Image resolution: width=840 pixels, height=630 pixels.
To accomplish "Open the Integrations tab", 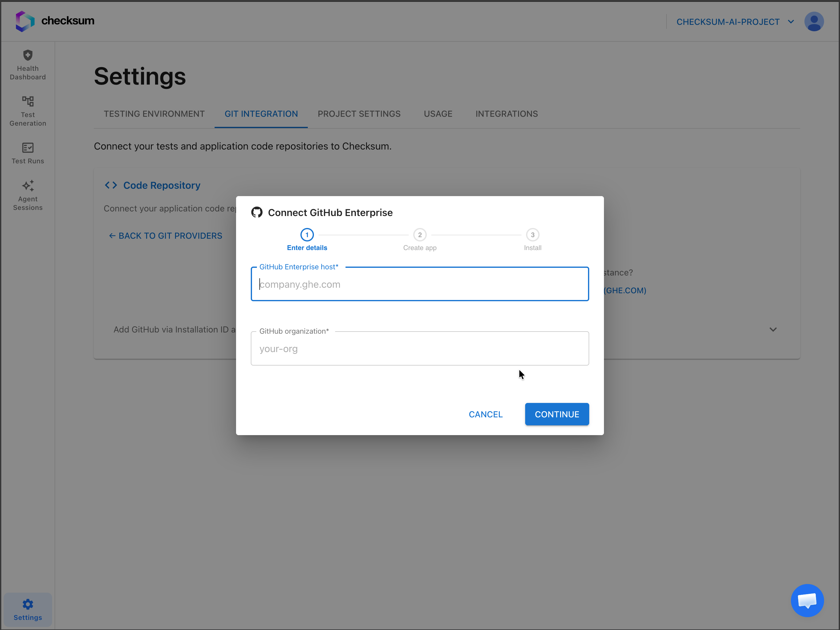I will pyautogui.click(x=506, y=114).
